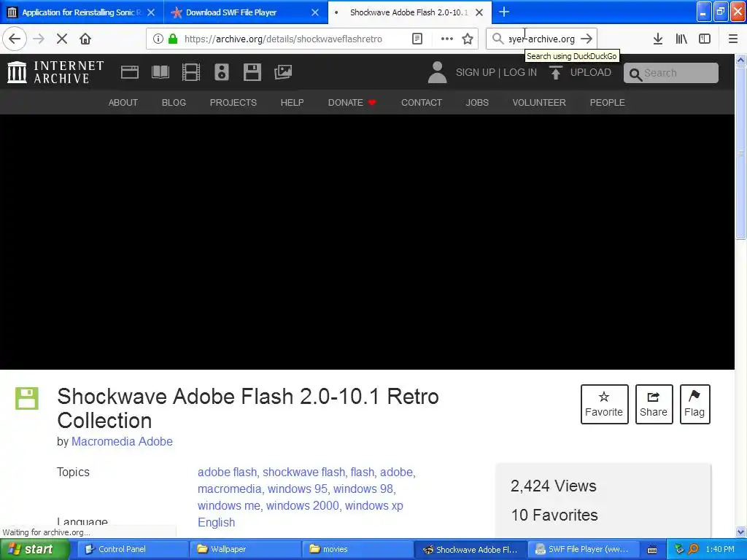Open the 'shockwave flash' topic link
The height and width of the screenshot is (560, 747).
(x=304, y=472)
